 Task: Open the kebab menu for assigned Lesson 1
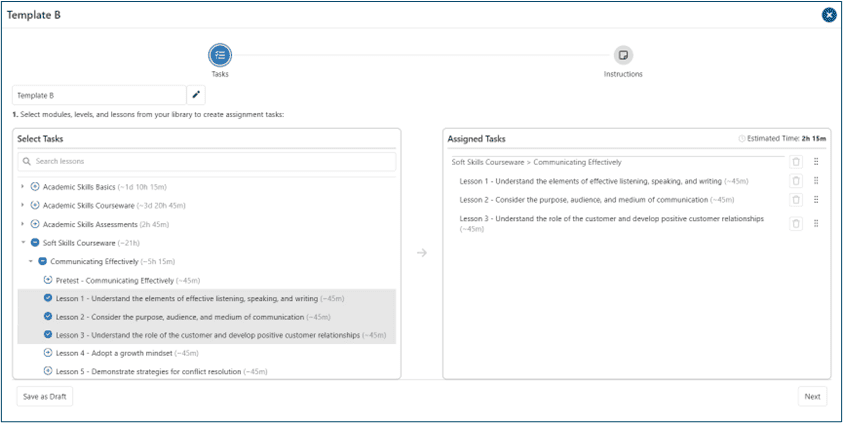(x=816, y=181)
